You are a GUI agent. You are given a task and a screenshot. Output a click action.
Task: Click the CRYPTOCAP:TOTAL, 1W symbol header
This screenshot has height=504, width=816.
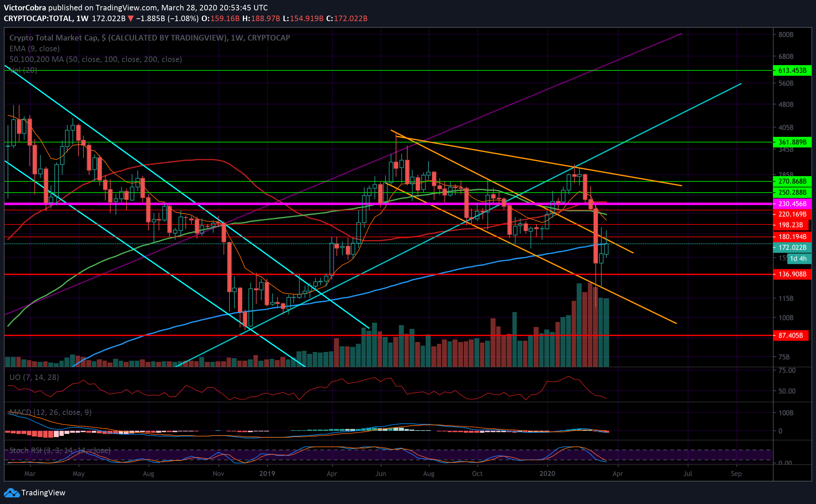point(46,18)
